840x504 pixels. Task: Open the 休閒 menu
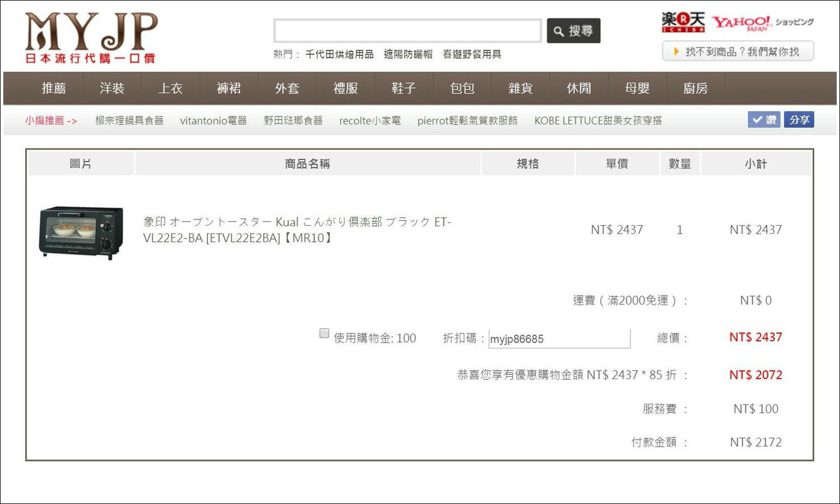(578, 88)
